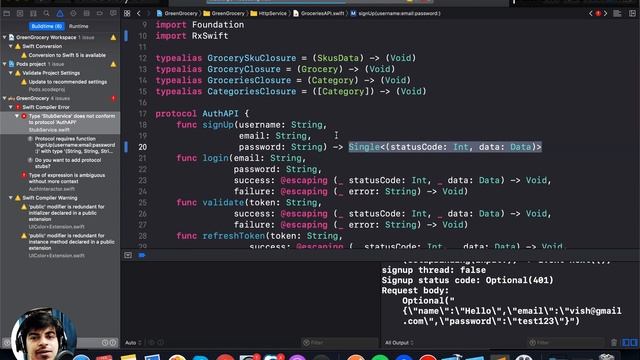Click the variables view Filter field
This screenshot has width=640, height=360.
click(x=340, y=342)
